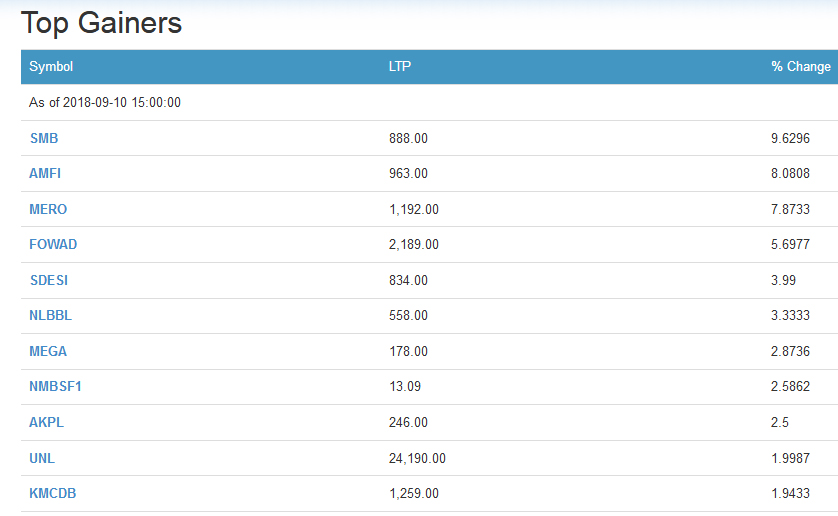Click UNL's LTP value 24,190.00
Image resolution: width=838 pixels, height=516 pixels.
coord(417,458)
